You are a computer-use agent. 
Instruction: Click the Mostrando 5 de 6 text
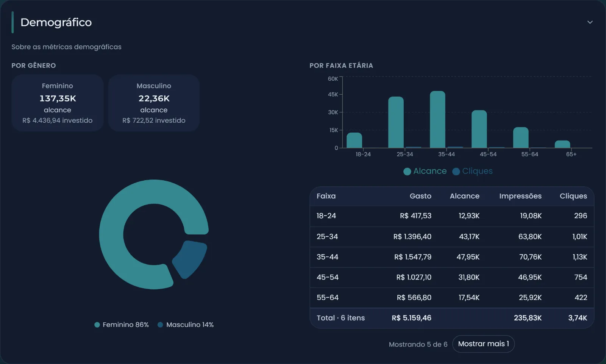(418, 344)
